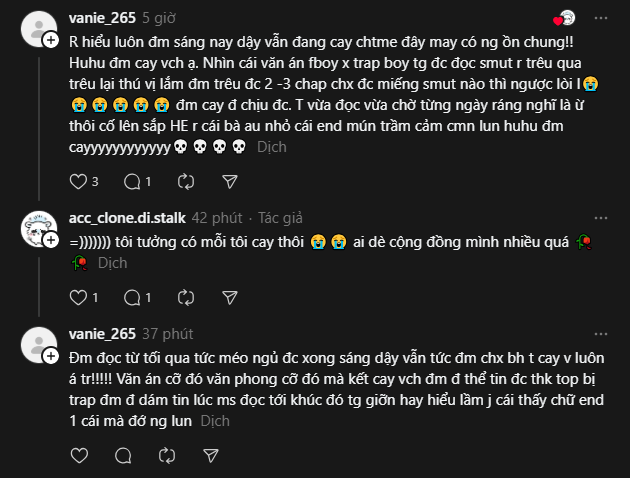630x478 pixels.
Task: Like acc_clone.di.stalk's reply
Action: tap(80, 297)
